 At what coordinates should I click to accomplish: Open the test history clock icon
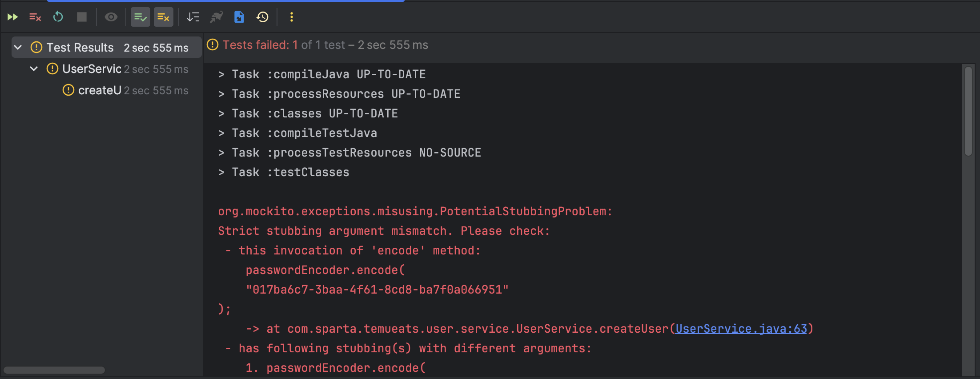pos(262,17)
